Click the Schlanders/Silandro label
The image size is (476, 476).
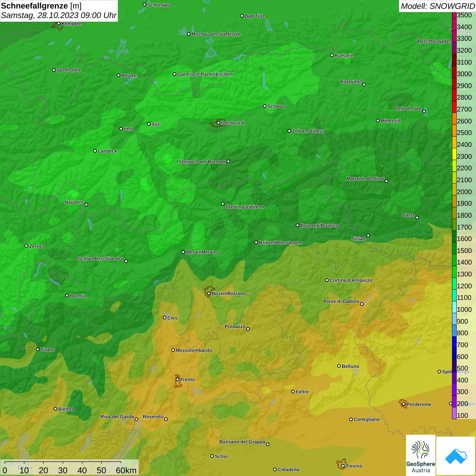[101, 258]
